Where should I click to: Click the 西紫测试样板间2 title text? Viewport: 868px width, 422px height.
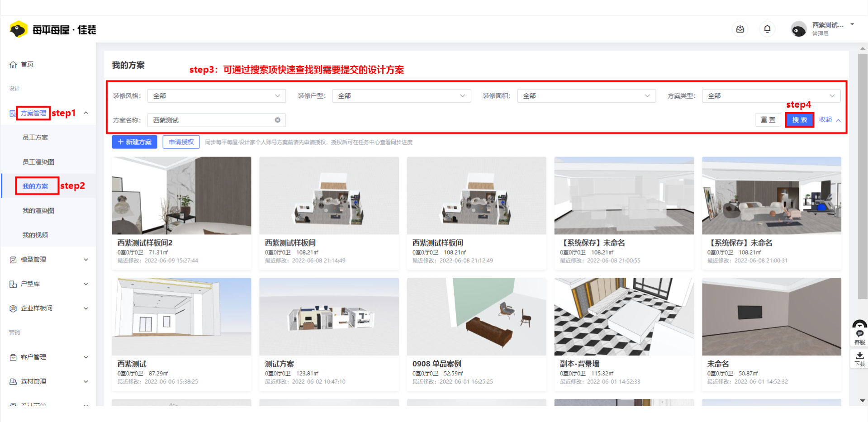coord(145,243)
